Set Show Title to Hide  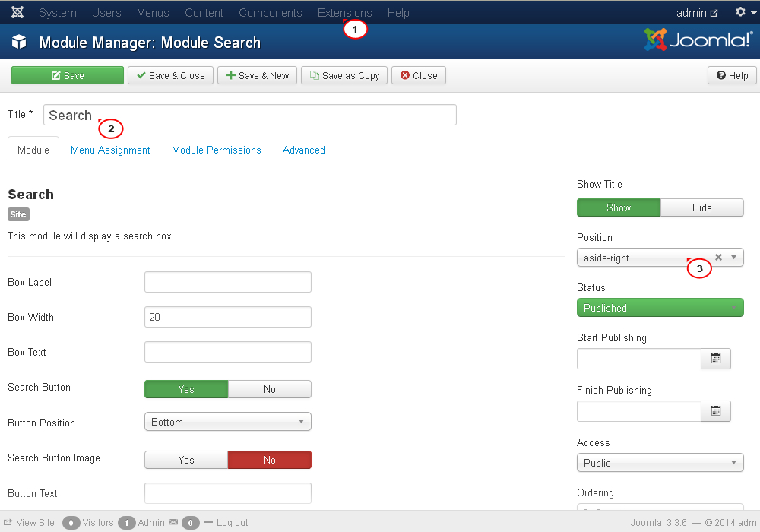(701, 207)
